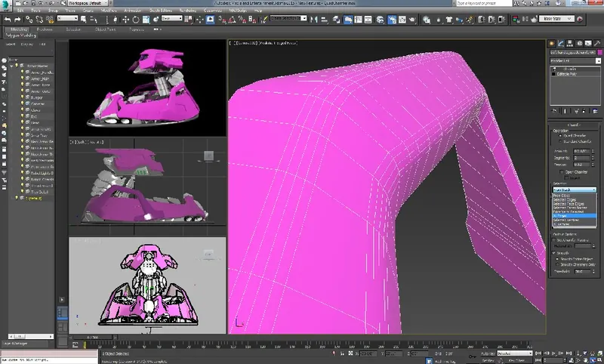Toggle the Spinner Snap icon
The image size is (604, 364).
(252, 20)
